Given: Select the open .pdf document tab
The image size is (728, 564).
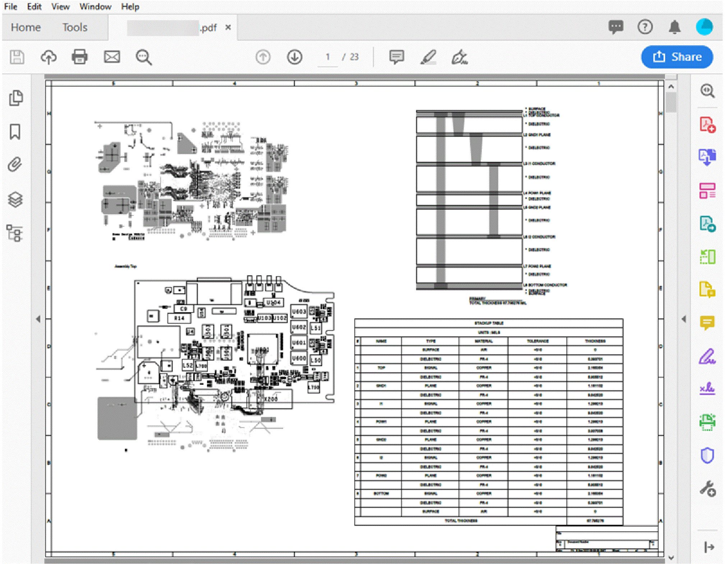Looking at the screenshot, I should 172,28.
